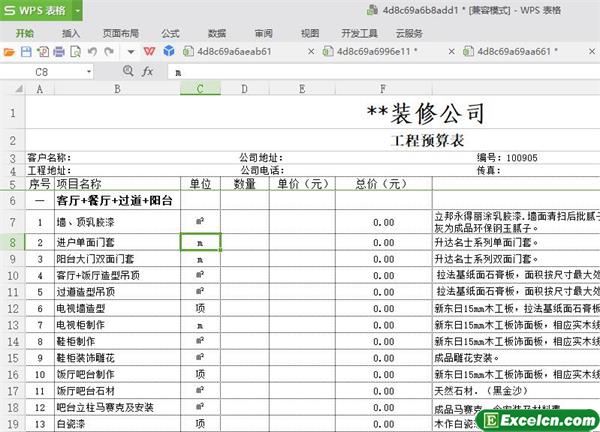Click the 天然石材 (黑金沙) description cell
The height and width of the screenshot is (432, 600).
click(x=516, y=391)
